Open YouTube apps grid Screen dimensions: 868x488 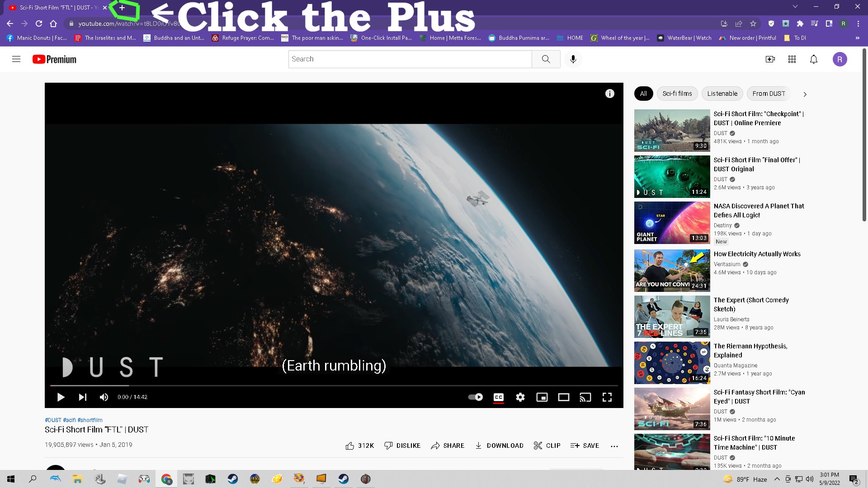pos(792,59)
